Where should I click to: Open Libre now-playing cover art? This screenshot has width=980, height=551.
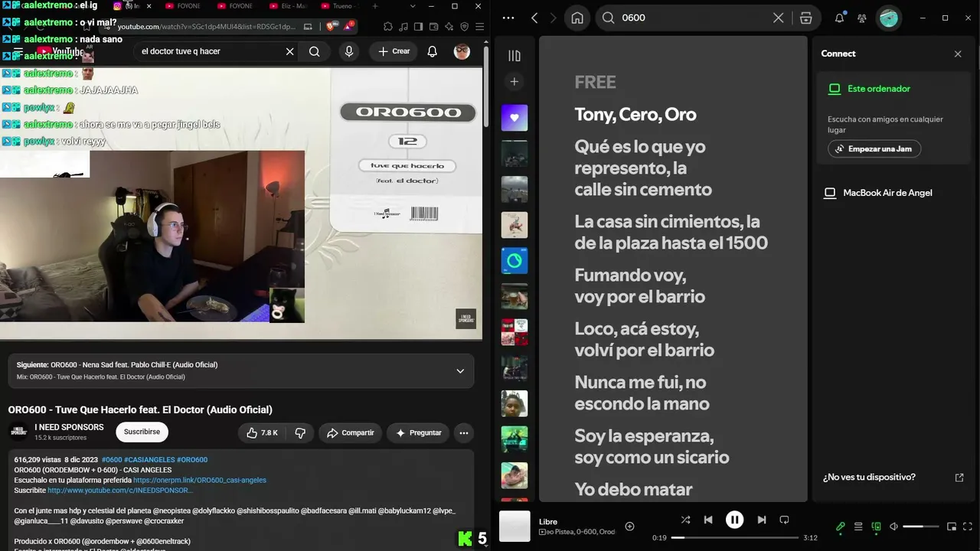[514, 527]
